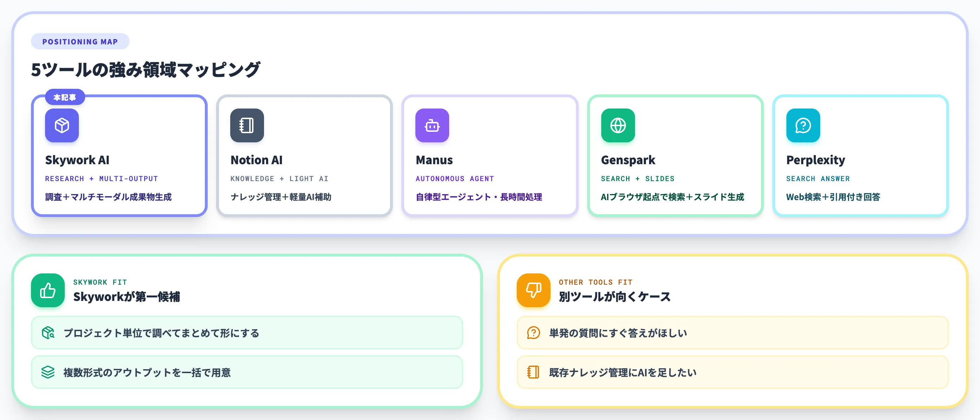Click ナレッジ管理+軽量AI補助 description
Viewport: 980px width, 420px height.
(281, 197)
